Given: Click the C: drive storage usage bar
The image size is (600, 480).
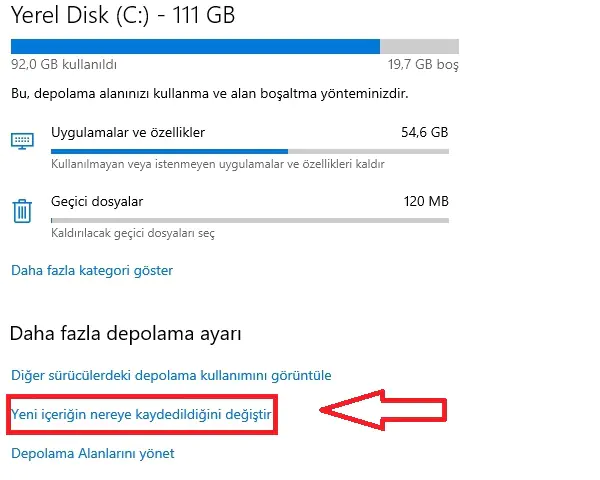Looking at the screenshot, I should click(234, 46).
